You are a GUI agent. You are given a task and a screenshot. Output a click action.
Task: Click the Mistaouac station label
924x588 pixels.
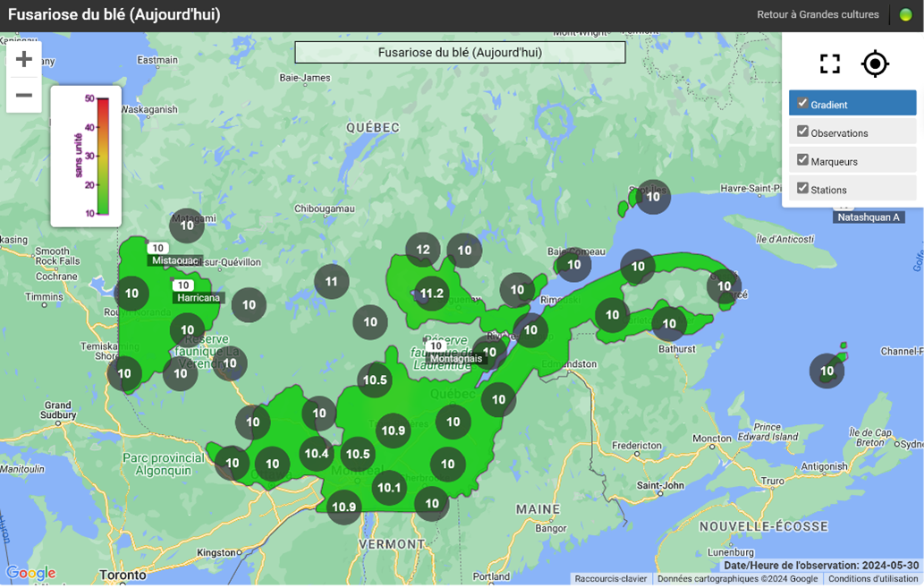tap(174, 260)
